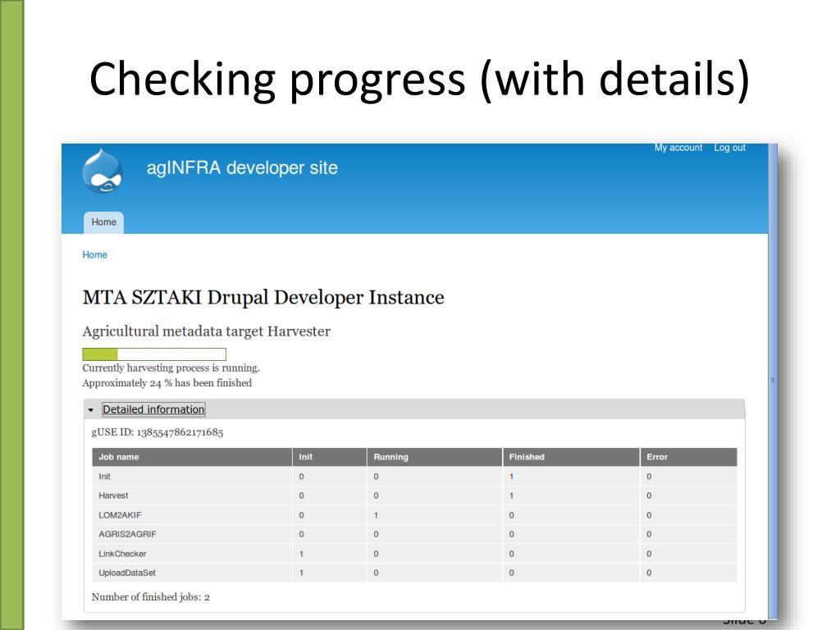840x630 pixels.
Task: Click the harvesting progress bar
Action: click(154, 354)
